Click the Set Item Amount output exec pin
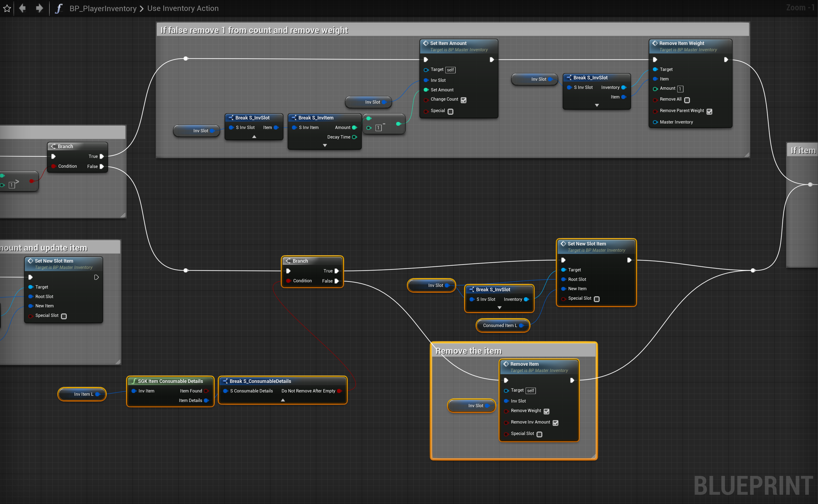Image resolution: width=818 pixels, height=504 pixels. tap(491, 60)
